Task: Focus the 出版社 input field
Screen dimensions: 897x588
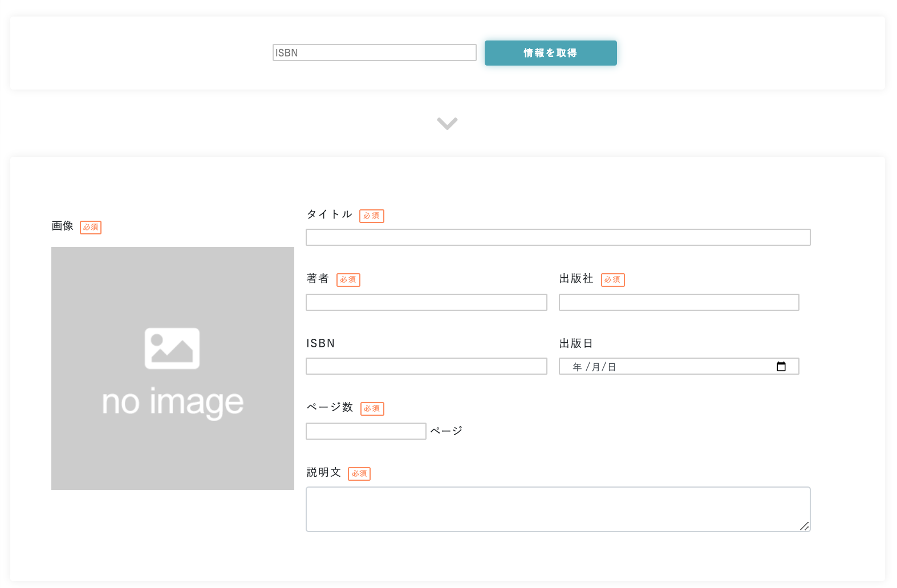Action: click(679, 302)
